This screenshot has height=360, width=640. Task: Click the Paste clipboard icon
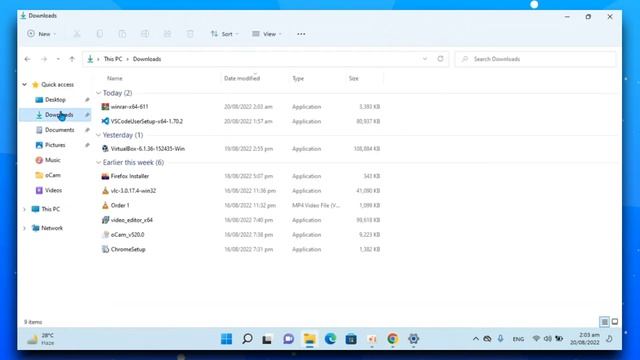coord(122,34)
